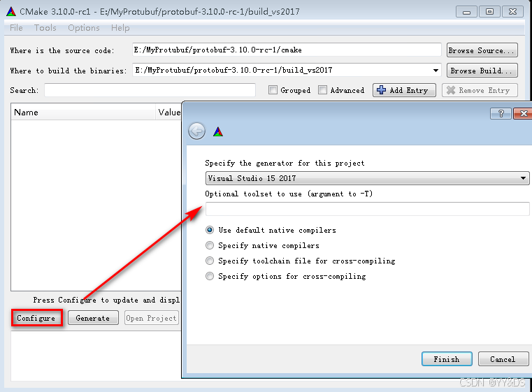
Task: Select Use default native compilers
Action: [210, 230]
